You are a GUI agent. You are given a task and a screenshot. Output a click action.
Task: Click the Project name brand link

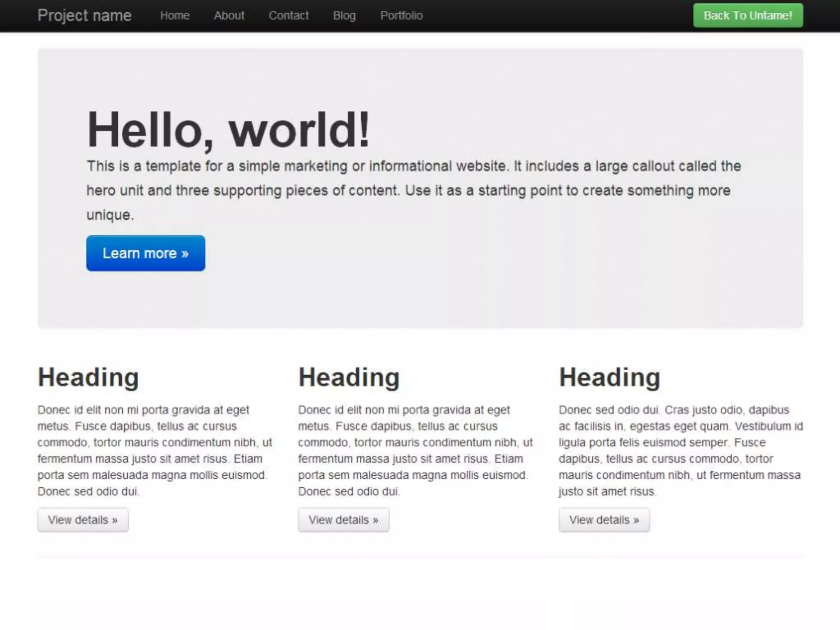pos(84,16)
